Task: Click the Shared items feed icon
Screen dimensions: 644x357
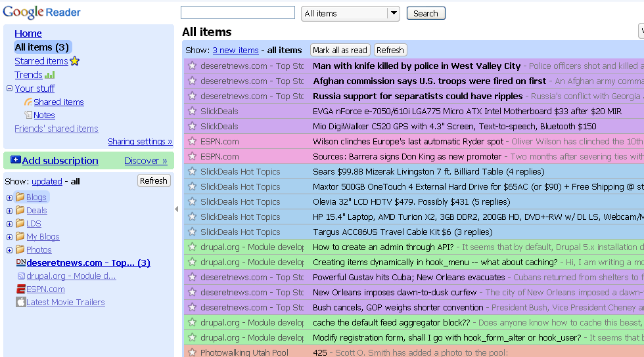Action: [x=28, y=102]
